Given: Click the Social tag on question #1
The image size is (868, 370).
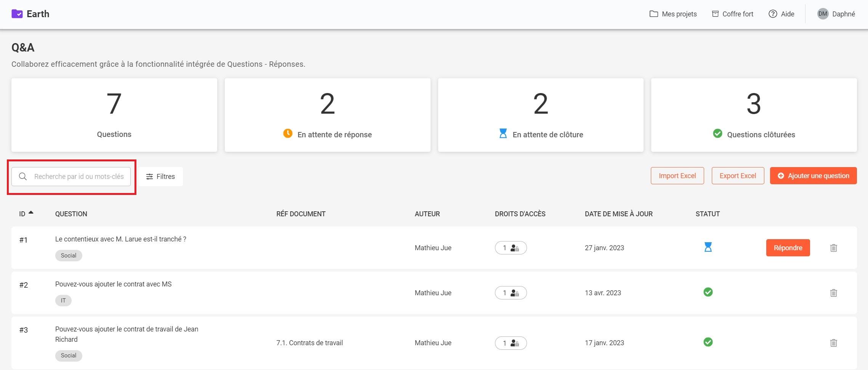Looking at the screenshot, I should pos(69,256).
